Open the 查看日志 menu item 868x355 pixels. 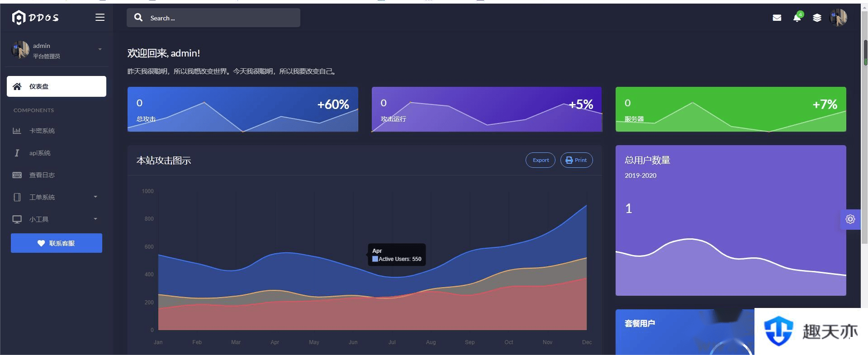pos(57,175)
